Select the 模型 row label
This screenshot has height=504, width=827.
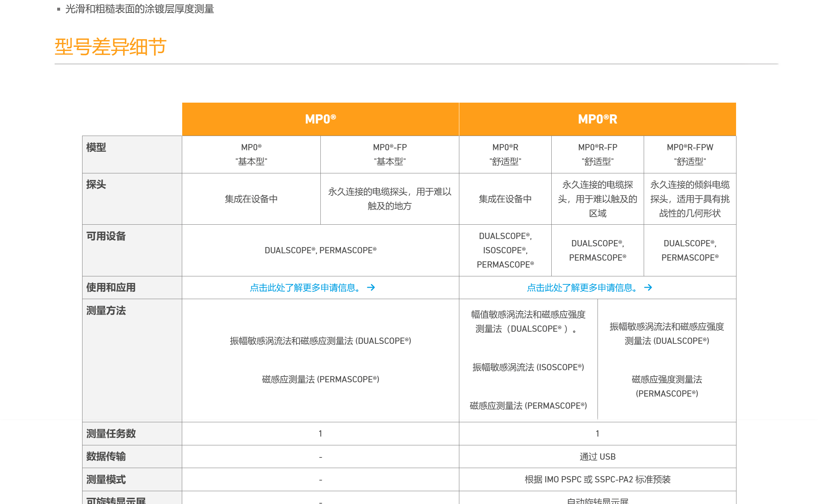(96, 147)
